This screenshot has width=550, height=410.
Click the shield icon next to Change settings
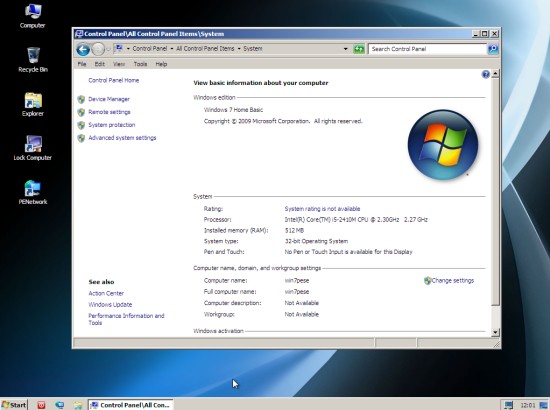(x=427, y=281)
